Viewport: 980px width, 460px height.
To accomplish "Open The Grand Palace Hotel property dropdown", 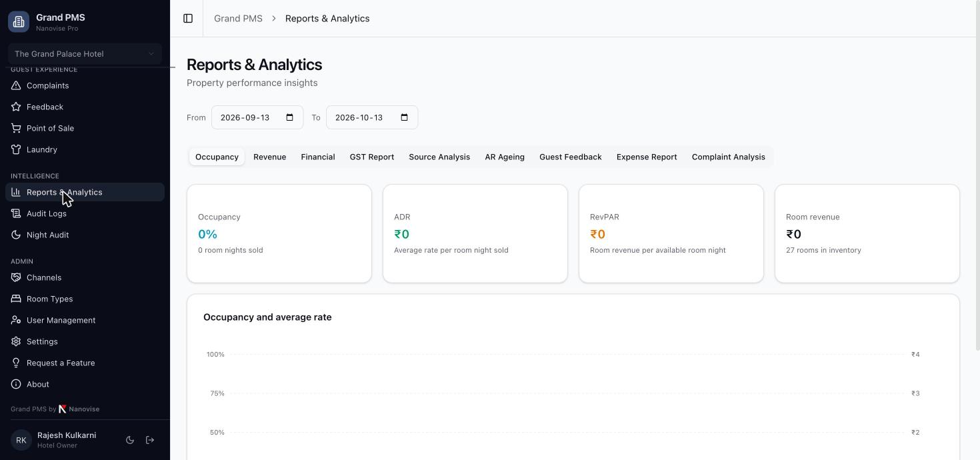I will click(85, 54).
